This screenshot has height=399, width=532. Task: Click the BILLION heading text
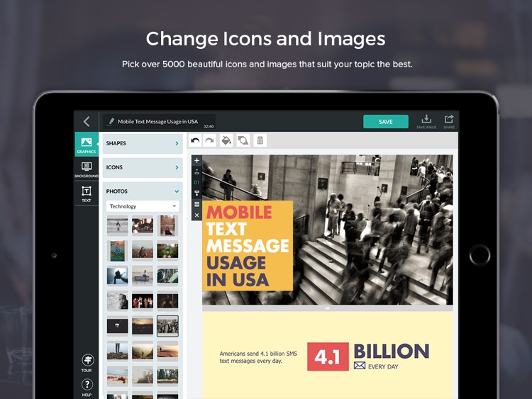(391, 352)
